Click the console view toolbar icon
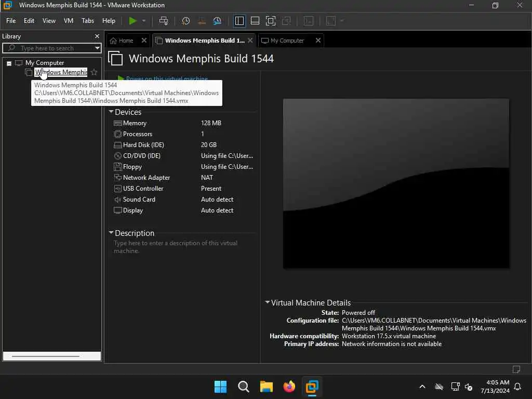The width and height of the screenshot is (532, 399). (309, 21)
